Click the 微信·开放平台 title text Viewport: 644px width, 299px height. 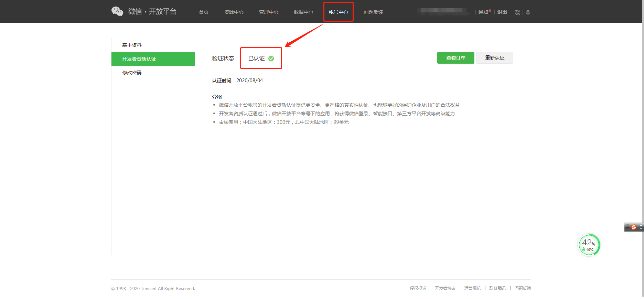152,11
